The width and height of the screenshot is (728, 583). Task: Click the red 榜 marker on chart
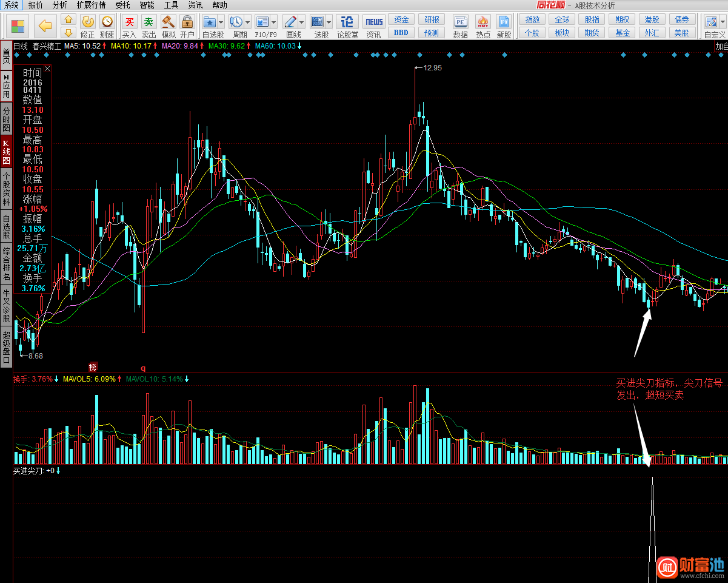(x=92, y=367)
